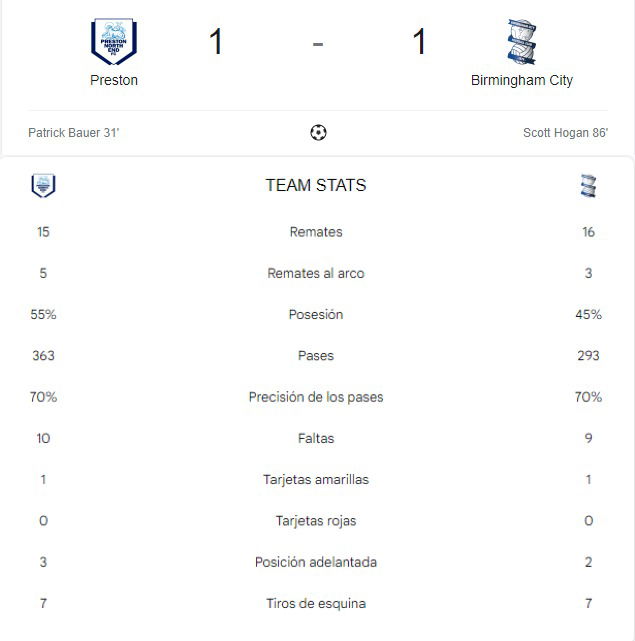
Task: Click the Posesión stat label
Action: 316,314
